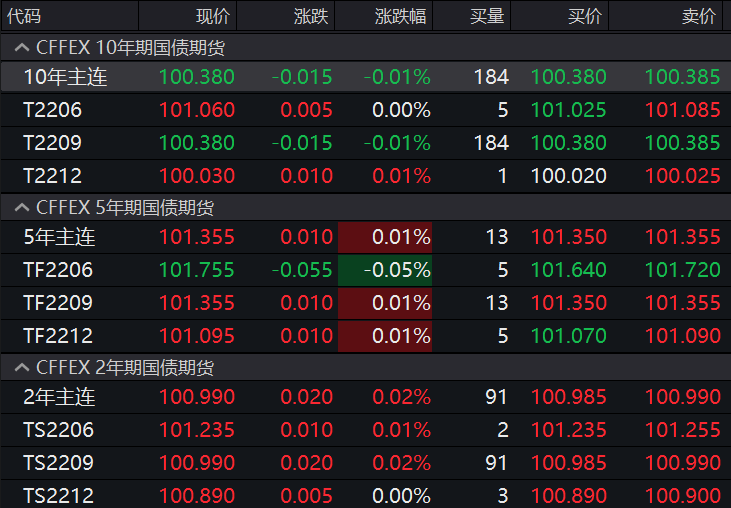
Task: Select the TF2212 contract
Action: (x=58, y=336)
